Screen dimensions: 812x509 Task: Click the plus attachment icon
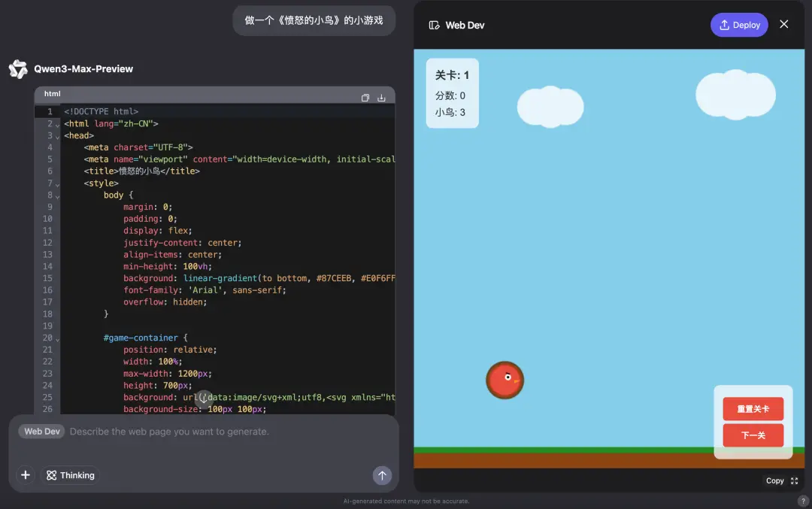pos(26,475)
